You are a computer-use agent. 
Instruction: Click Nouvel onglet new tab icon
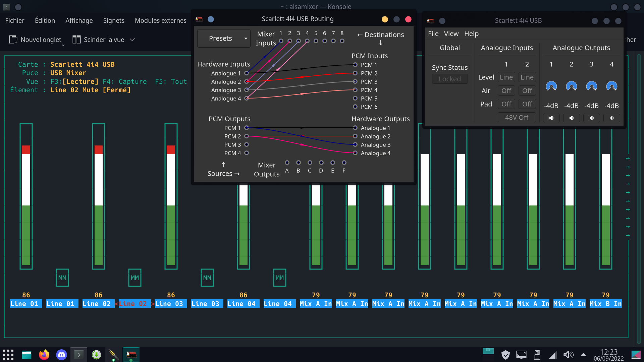[x=13, y=40]
